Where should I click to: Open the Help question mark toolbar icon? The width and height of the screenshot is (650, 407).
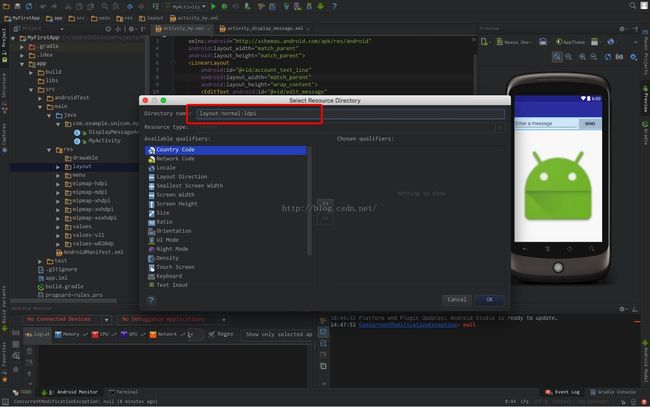334,6
